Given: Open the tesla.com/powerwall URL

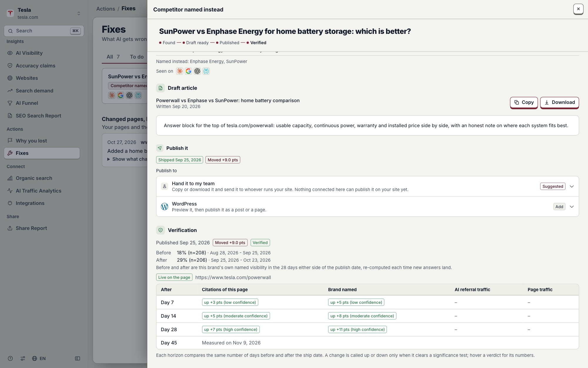Looking at the screenshot, I should [233, 277].
